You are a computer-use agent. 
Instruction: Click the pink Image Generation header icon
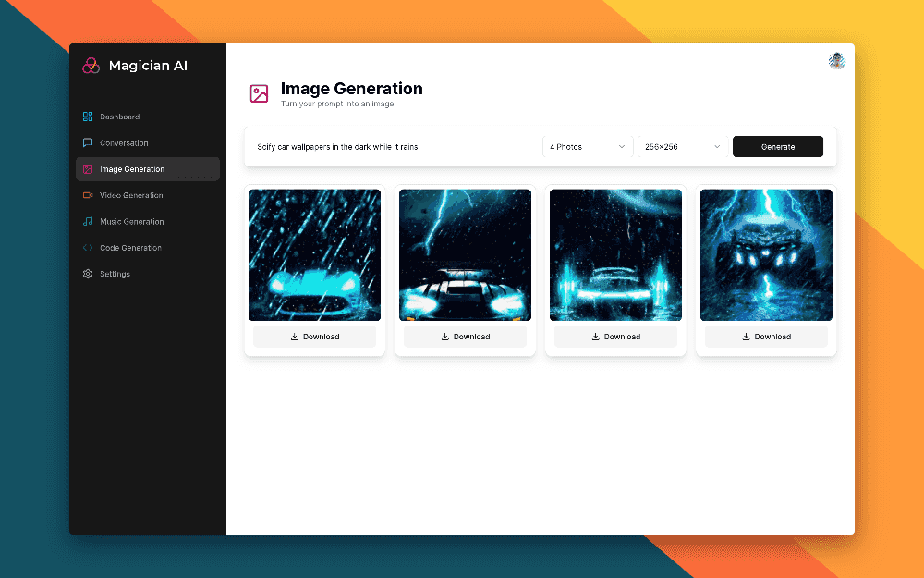pos(260,93)
